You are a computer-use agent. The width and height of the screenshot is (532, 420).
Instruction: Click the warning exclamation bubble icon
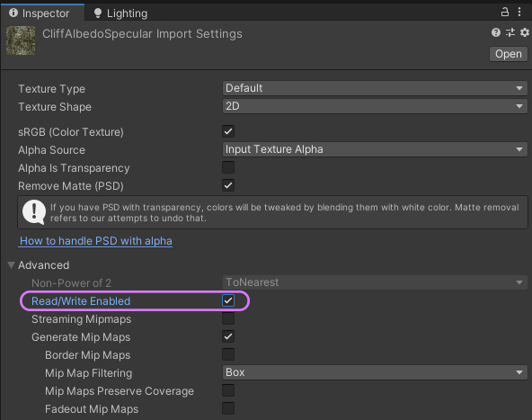(x=34, y=212)
